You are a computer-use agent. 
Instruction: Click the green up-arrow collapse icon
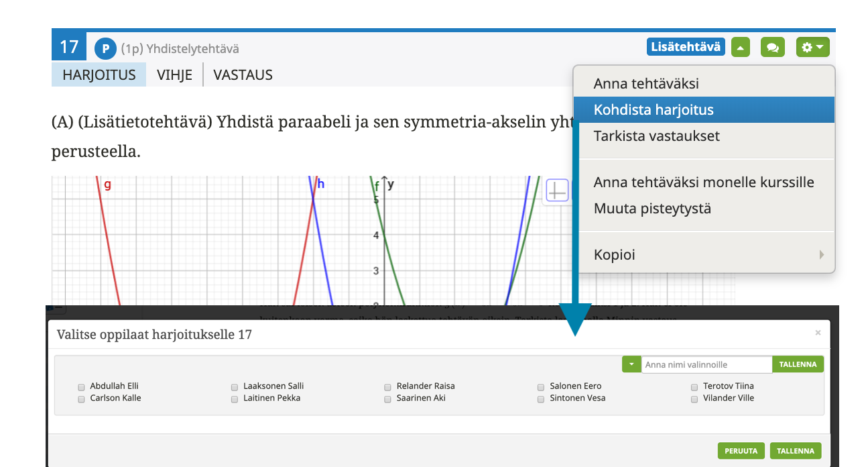tap(740, 48)
